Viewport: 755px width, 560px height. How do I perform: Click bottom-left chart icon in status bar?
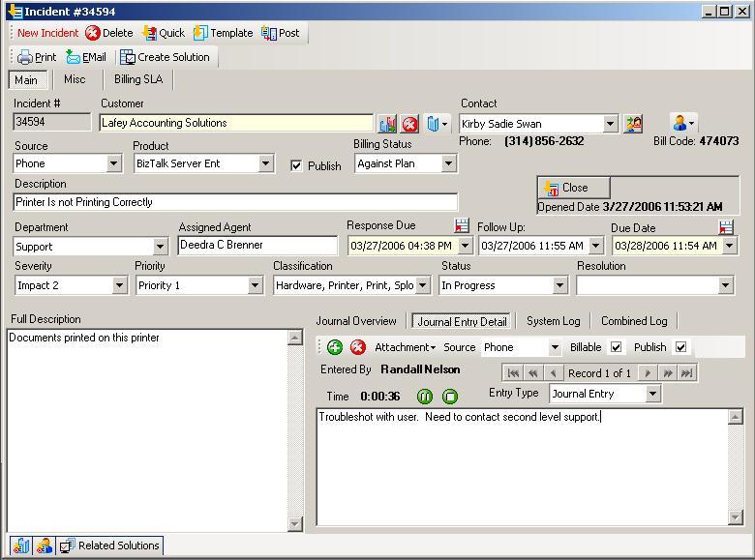coord(20,545)
